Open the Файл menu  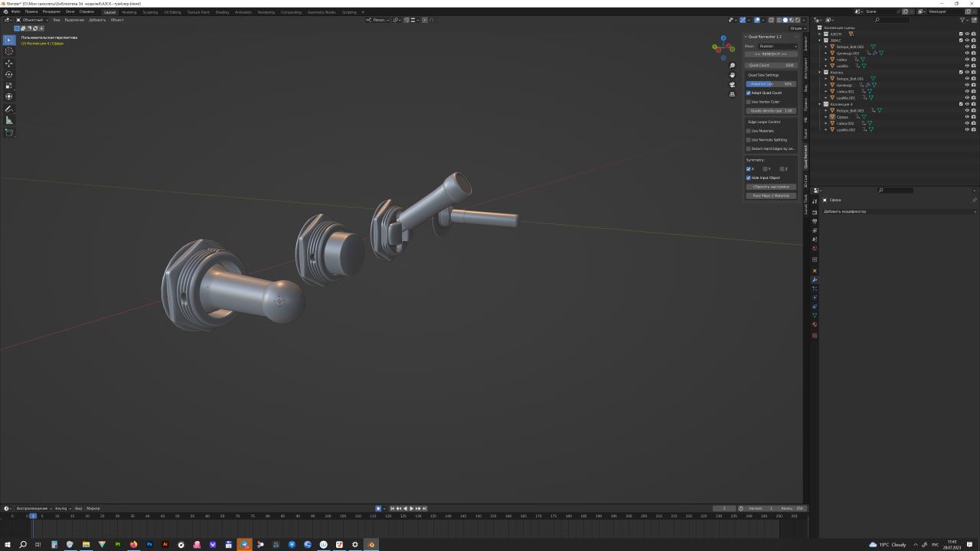point(15,12)
